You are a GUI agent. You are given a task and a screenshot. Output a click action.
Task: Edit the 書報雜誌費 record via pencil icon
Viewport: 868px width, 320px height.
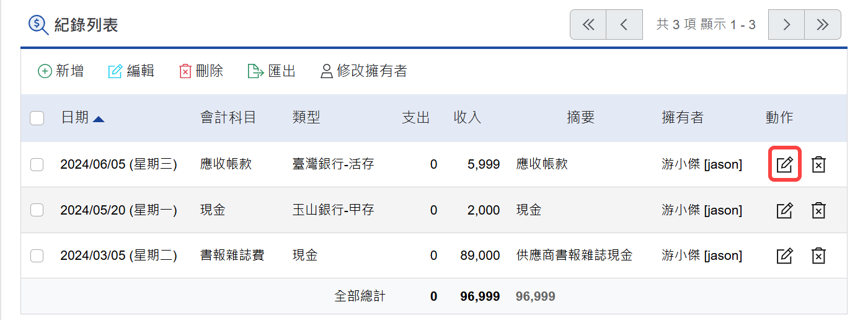pos(785,256)
